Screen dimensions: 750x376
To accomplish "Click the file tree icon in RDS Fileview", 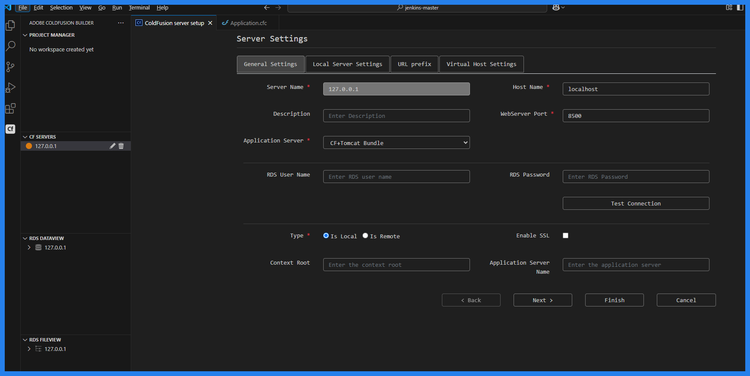I will 38,349.
